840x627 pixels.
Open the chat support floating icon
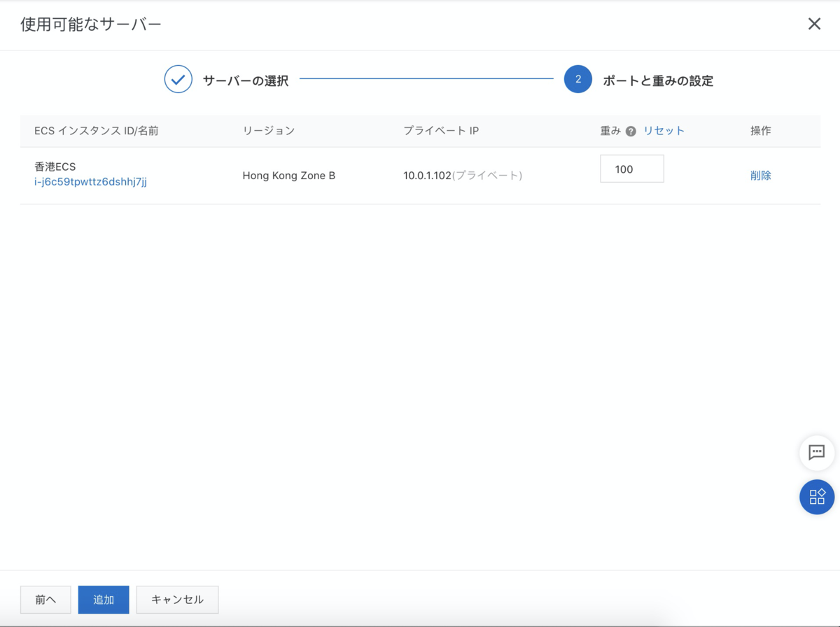[x=817, y=452]
